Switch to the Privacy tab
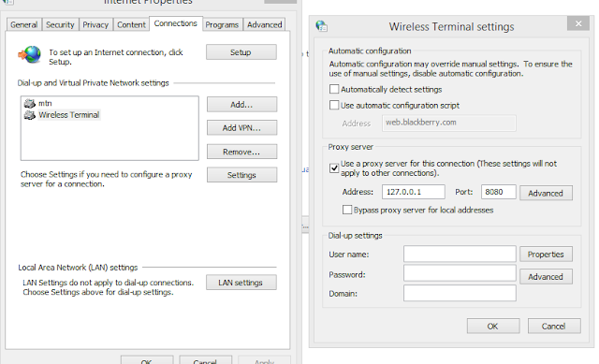The image size is (599, 364). (95, 25)
